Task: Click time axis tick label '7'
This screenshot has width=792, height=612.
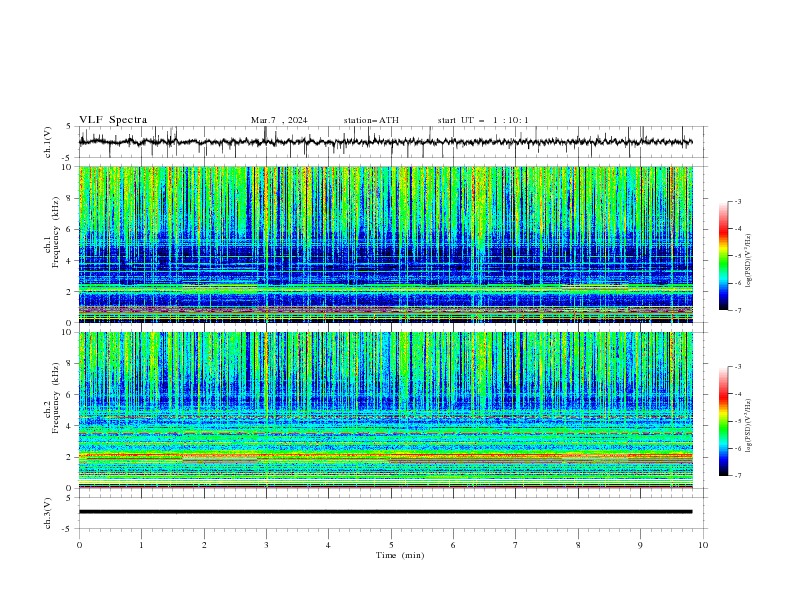Action: pos(516,545)
